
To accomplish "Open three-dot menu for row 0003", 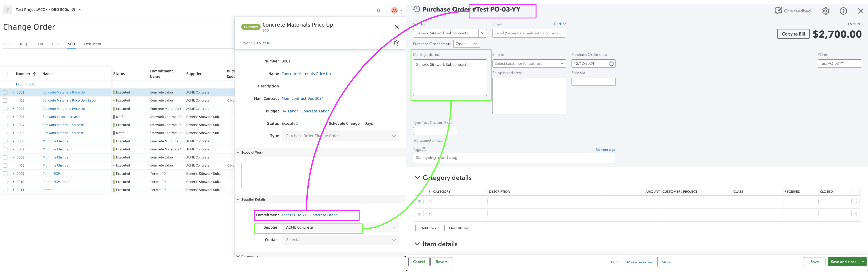I will point(106,117).
